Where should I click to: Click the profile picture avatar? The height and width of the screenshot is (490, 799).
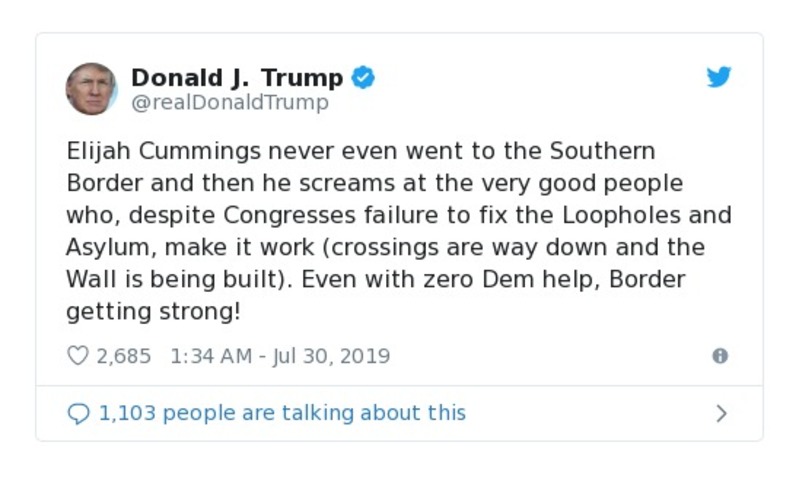pos(91,88)
